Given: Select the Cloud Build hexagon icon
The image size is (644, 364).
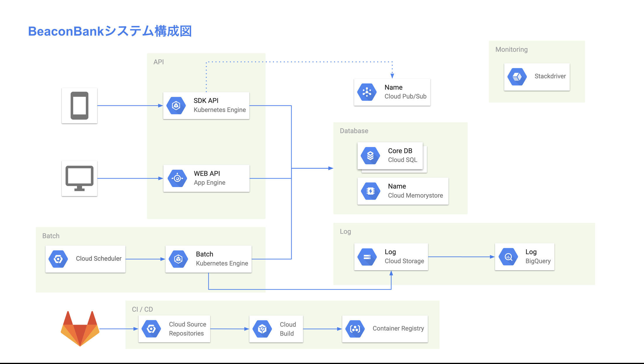Looking at the screenshot, I should pyautogui.click(x=262, y=329).
